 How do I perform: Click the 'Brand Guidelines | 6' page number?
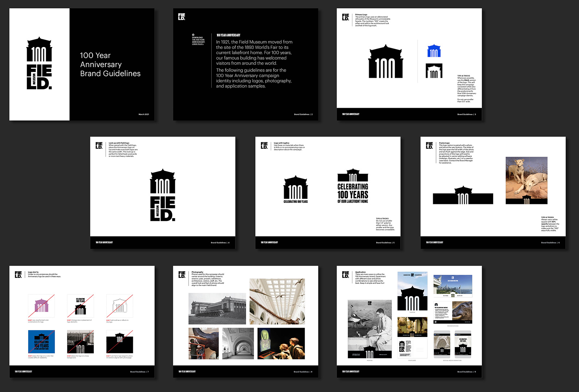coord(550,243)
